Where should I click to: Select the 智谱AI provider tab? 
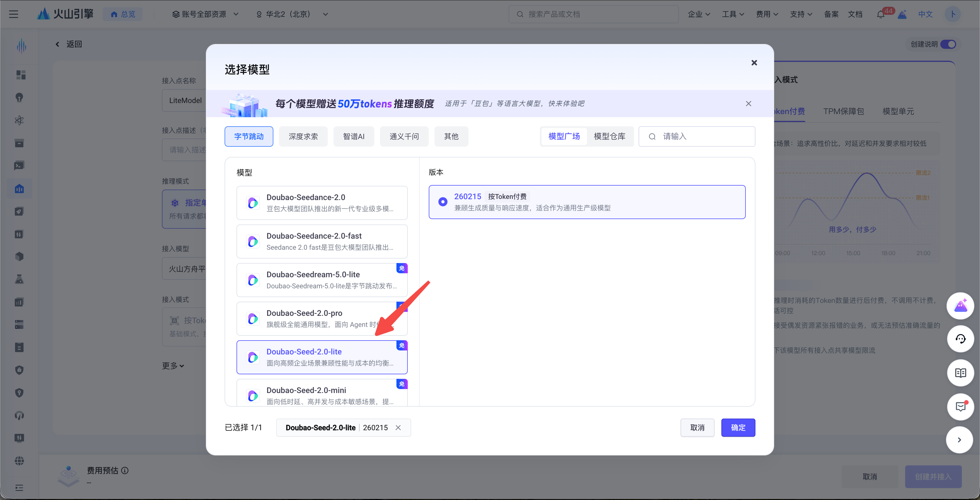(x=354, y=136)
